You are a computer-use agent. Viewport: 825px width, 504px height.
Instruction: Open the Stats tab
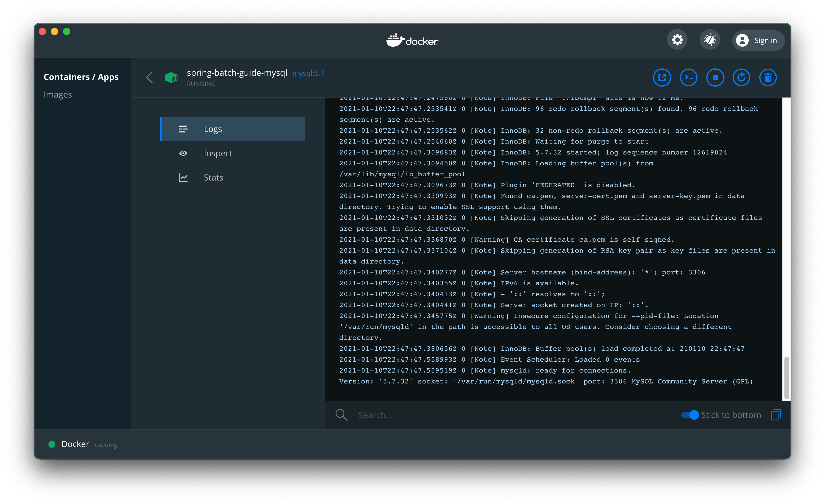213,177
